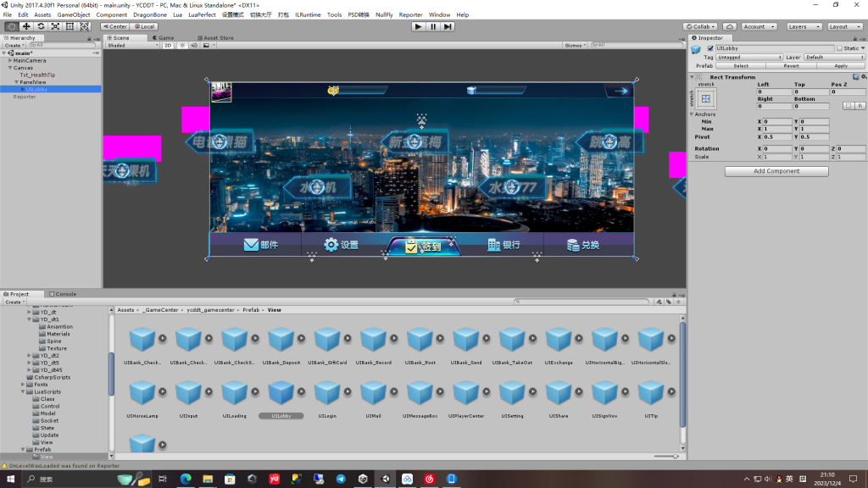Expand the UISetting prefab arrow button

(x=532, y=391)
